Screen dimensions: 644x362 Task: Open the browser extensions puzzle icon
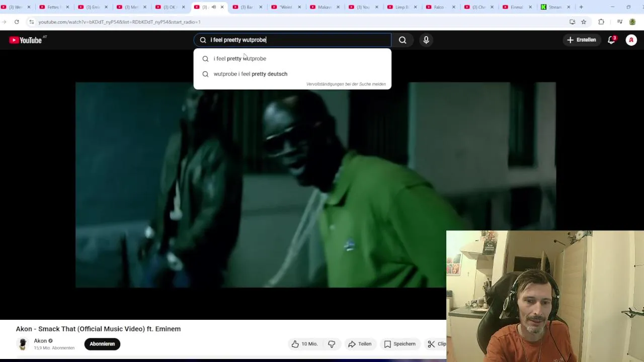(x=601, y=22)
